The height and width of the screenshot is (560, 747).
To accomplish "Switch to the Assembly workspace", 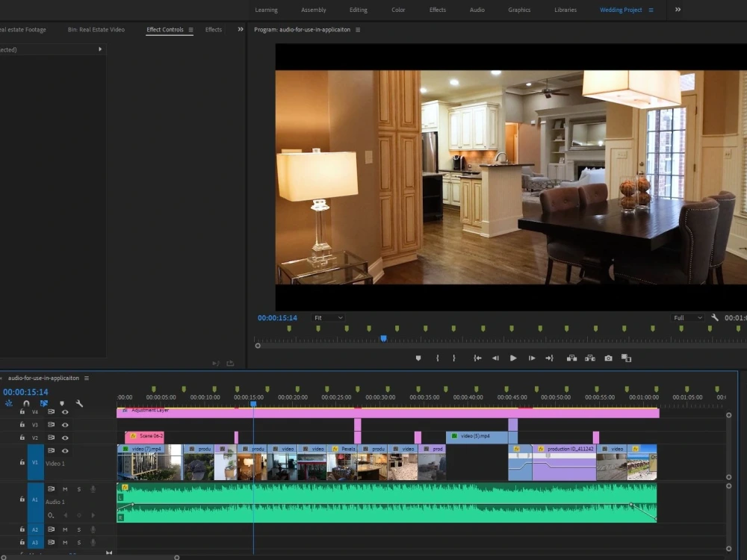I will point(314,10).
